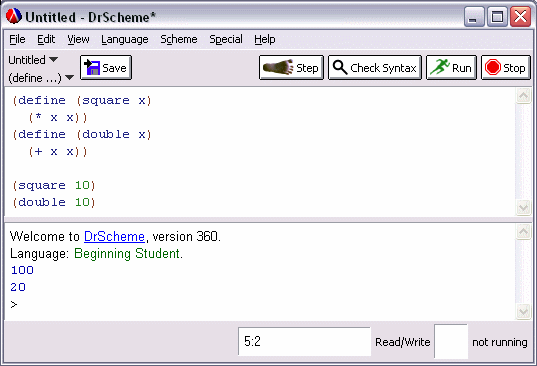The width and height of the screenshot is (537, 366).
Task: Open the Special menu
Action: pos(226,39)
